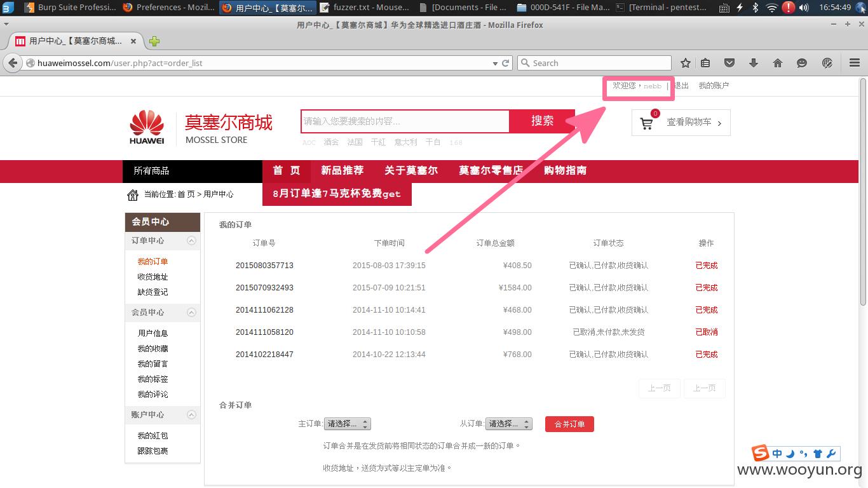Show bookmarks list icon in Firefox toolbar
This screenshot has width=868, height=488.
[705, 63]
